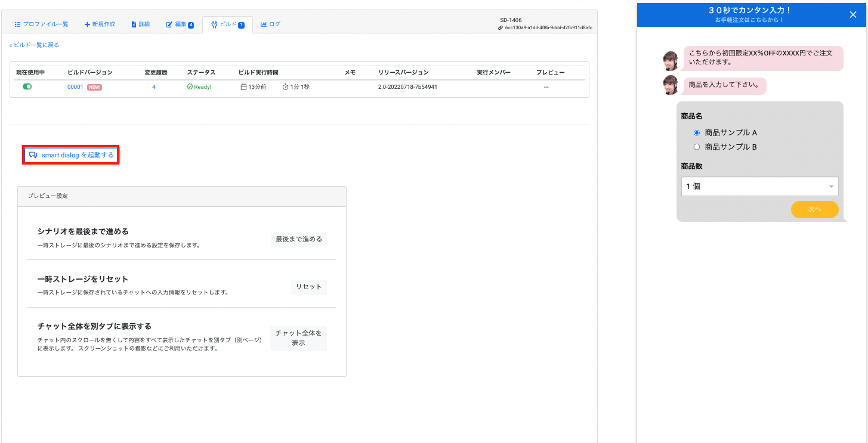Screen dimensions: 868x443
Task: Click the chart icon on ログ tab
Action: 264,24
